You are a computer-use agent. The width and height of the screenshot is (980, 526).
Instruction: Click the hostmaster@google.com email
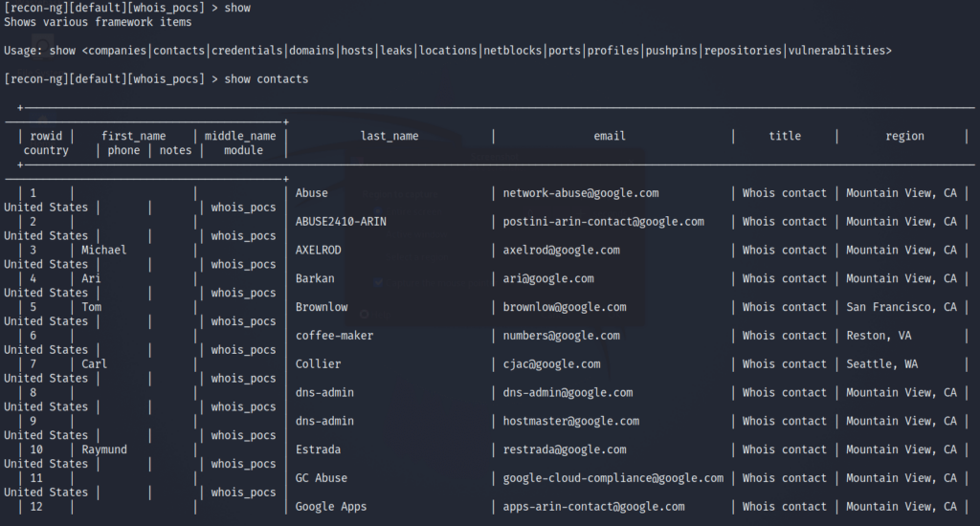pyautogui.click(x=571, y=421)
